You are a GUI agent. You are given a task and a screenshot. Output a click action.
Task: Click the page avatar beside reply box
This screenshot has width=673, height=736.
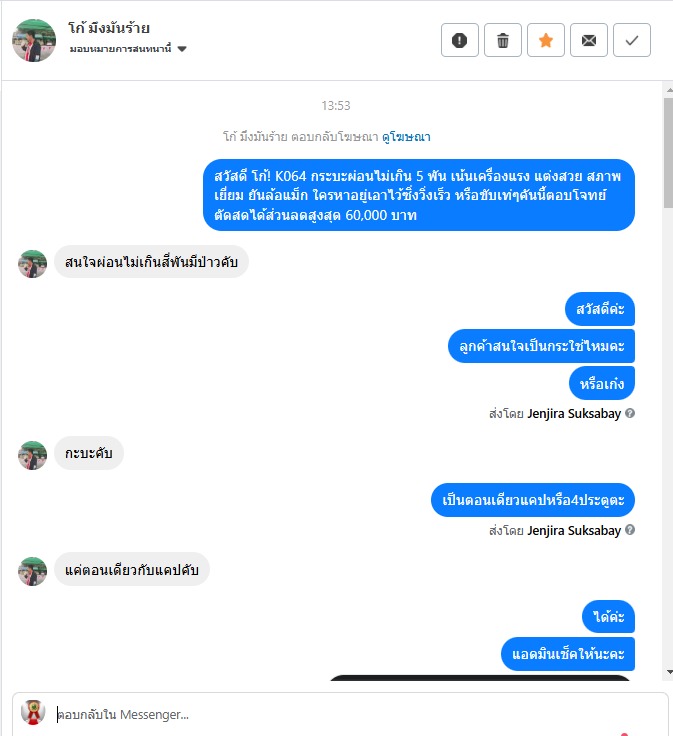pyautogui.click(x=33, y=713)
